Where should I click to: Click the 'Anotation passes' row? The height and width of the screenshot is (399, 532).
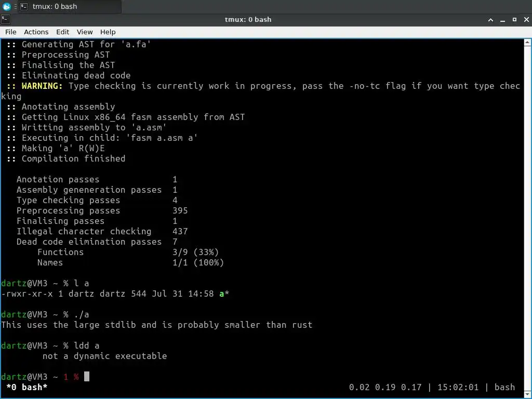tap(97, 179)
